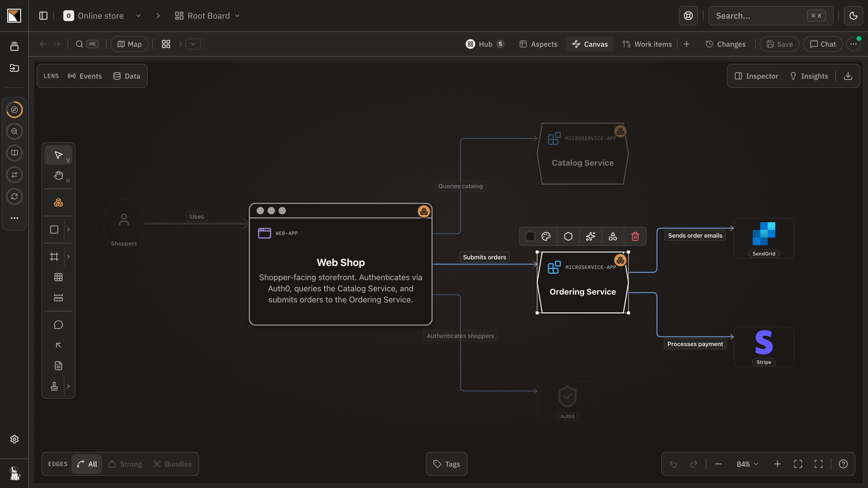Pick the orange component blocks tool
Screen dimensions: 868x488
[58, 202]
